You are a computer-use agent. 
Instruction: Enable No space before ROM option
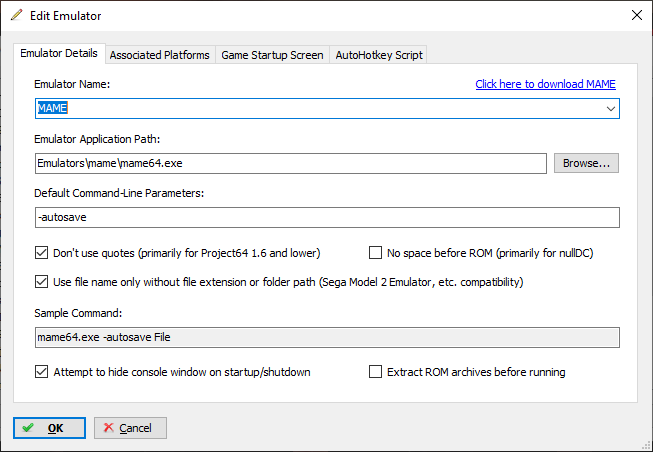(375, 253)
